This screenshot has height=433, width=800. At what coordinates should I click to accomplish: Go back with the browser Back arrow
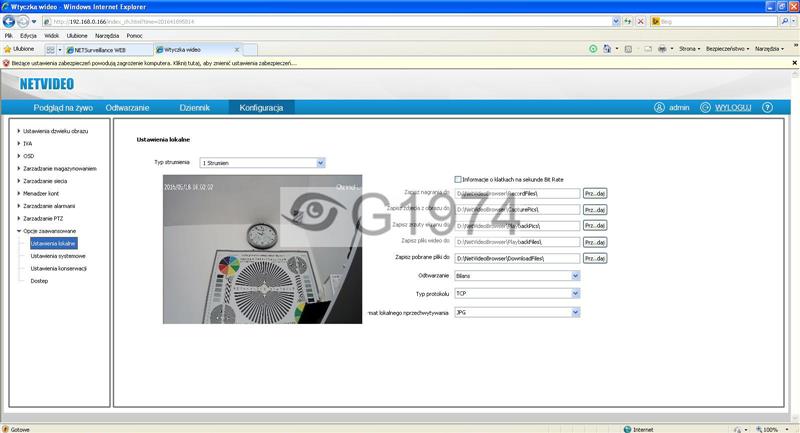coord(9,21)
